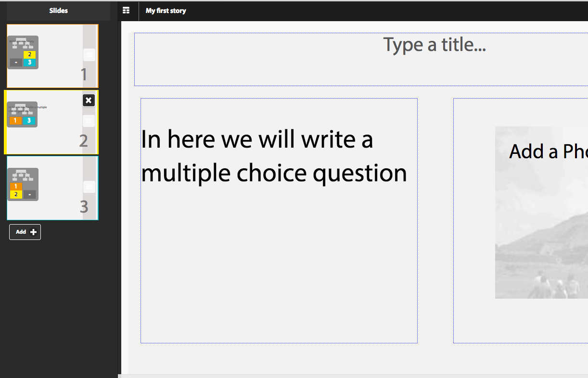This screenshot has width=588, height=378.
Task: Open the slide layout grid icon in toolbar
Action: click(127, 10)
